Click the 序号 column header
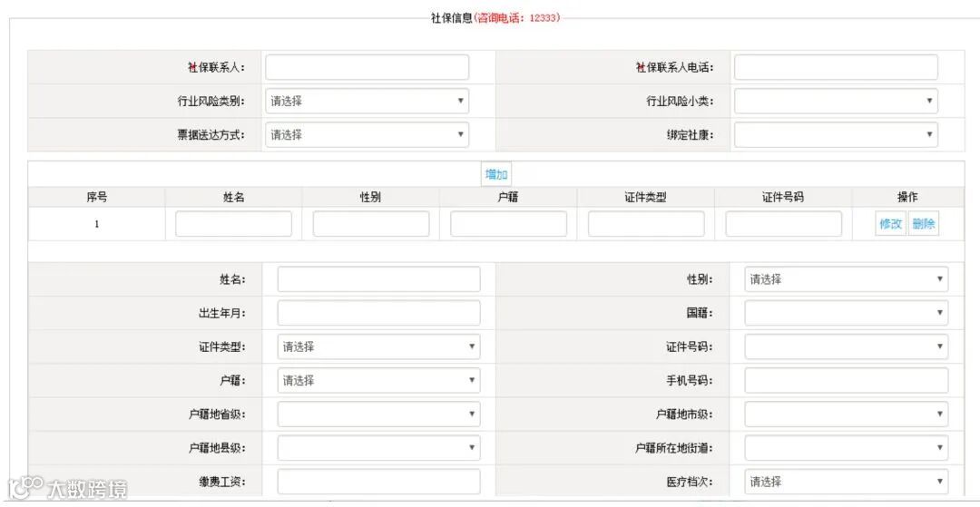Viewport: 980px width, 507px height. coord(97,198)
